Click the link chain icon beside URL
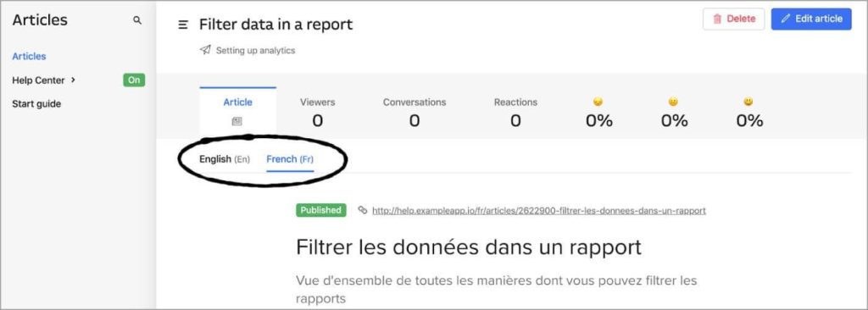The width and height of the screenshot is (868, 310). (x=363, y=210)
